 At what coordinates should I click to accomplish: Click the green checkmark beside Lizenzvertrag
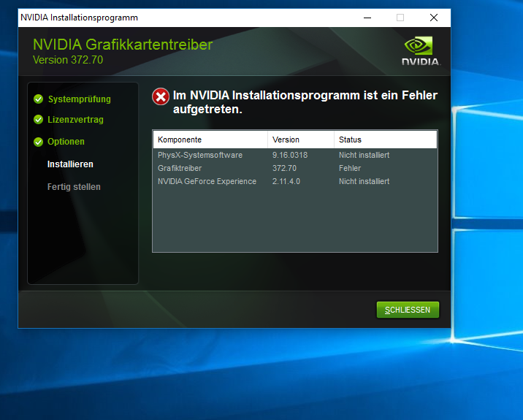[x=39, y=120]
